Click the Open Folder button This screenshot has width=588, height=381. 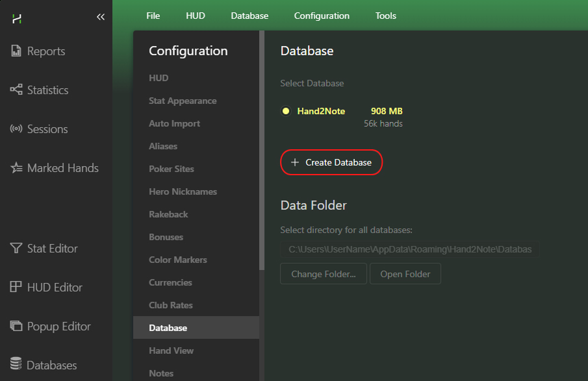pos(405,274)
